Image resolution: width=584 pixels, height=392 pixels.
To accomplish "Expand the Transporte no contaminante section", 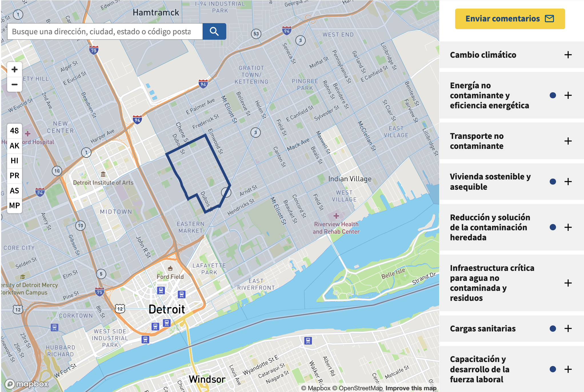I will point(568,141).
